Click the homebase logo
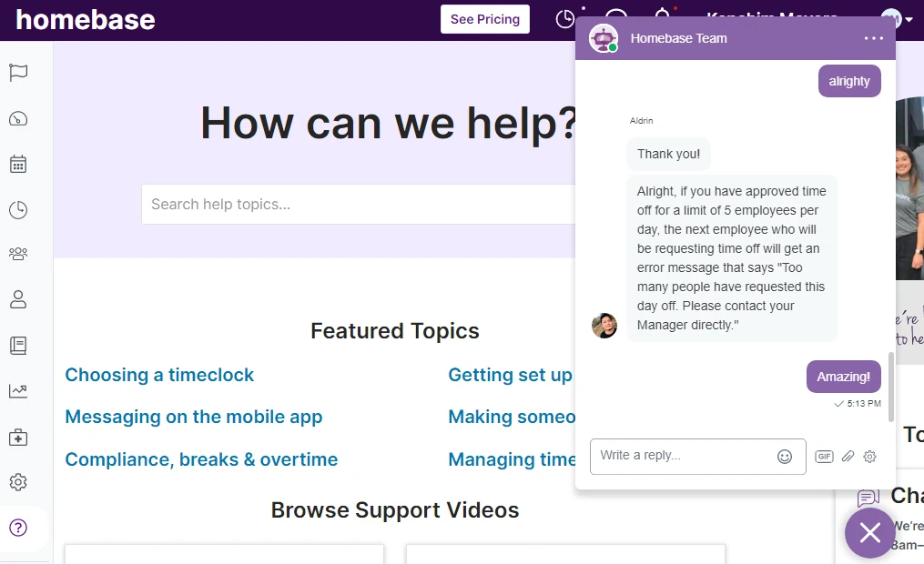 coord(86,20)
